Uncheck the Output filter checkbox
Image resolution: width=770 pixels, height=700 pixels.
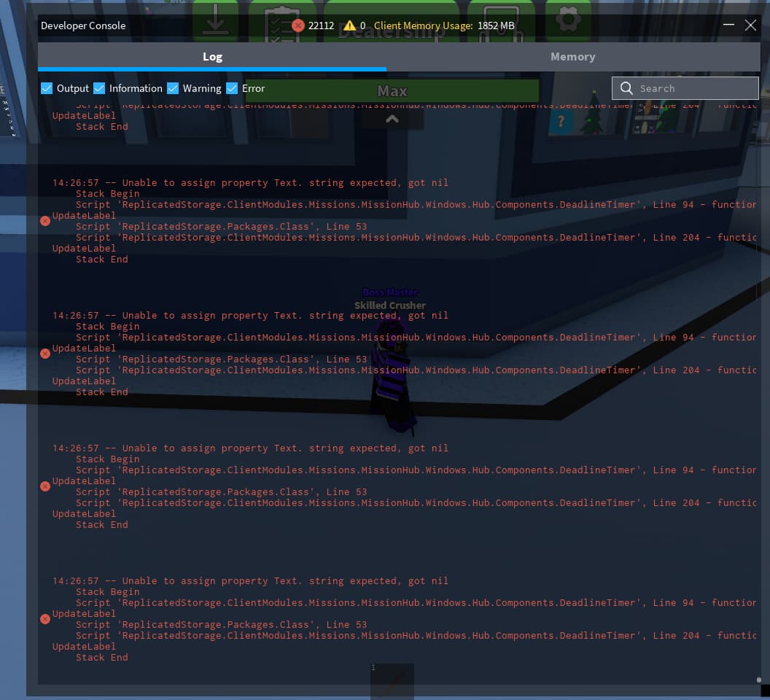pyautogui.click(x=47, y=88)
